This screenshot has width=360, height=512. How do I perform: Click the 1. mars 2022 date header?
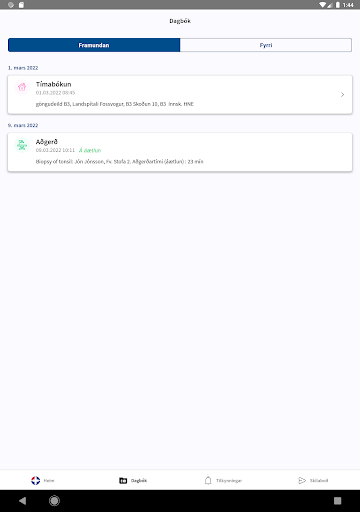(x=23, y=68)
